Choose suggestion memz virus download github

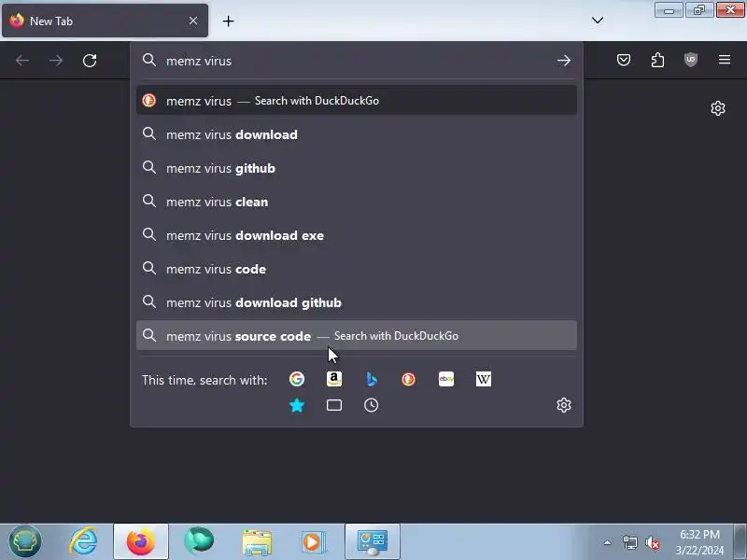(357, 302)
